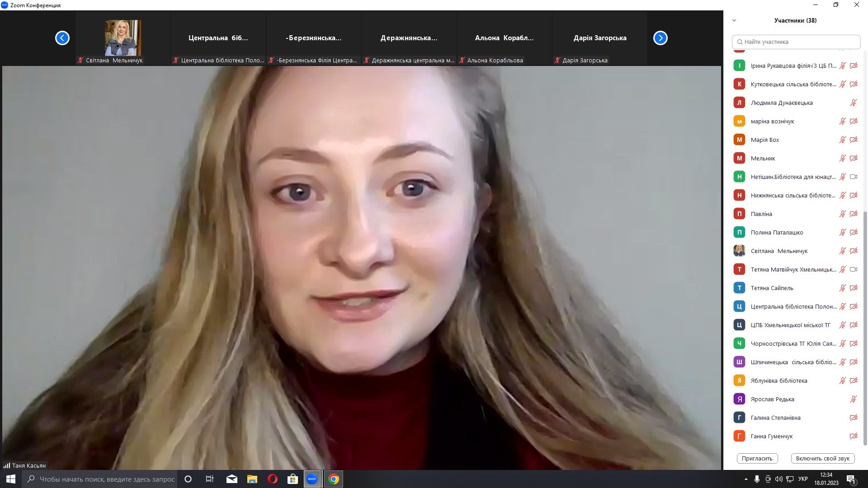The width and height of the screenshot is (868, 488).
Task: Click the Пригласить button
Action: 757,458
